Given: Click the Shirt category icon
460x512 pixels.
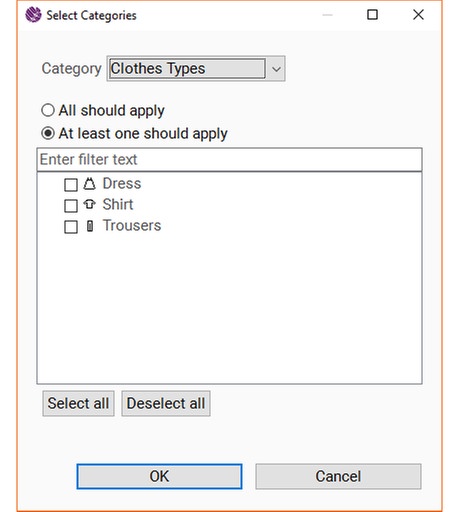Looking at the screenshot, I should pos(89,204).
